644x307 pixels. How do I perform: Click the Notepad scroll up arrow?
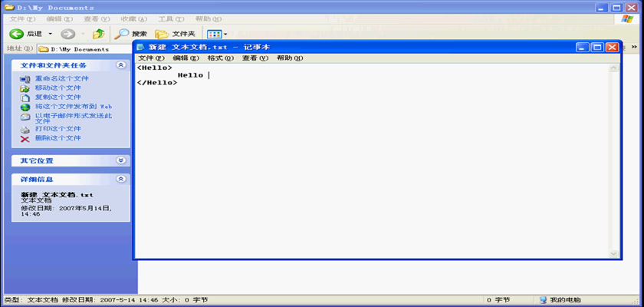(x=613, y=68)
